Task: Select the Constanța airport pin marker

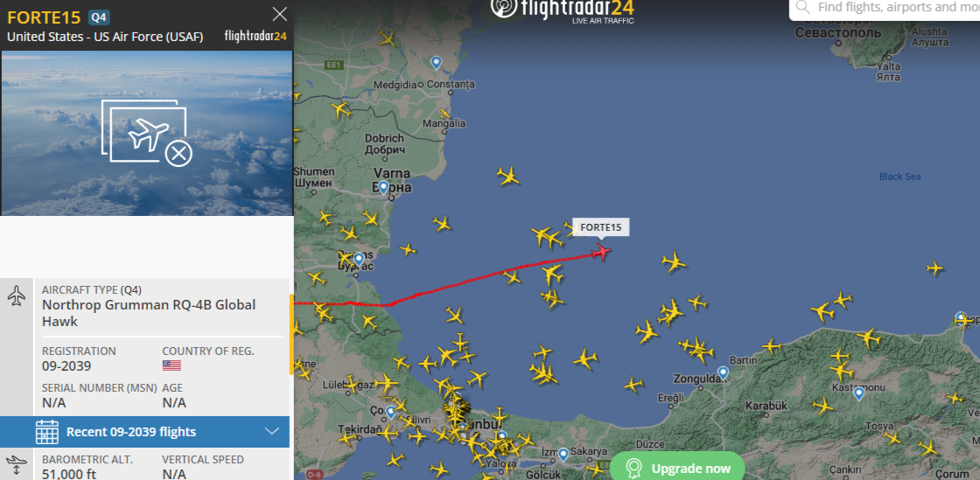Action: click(x=437, y=62)
